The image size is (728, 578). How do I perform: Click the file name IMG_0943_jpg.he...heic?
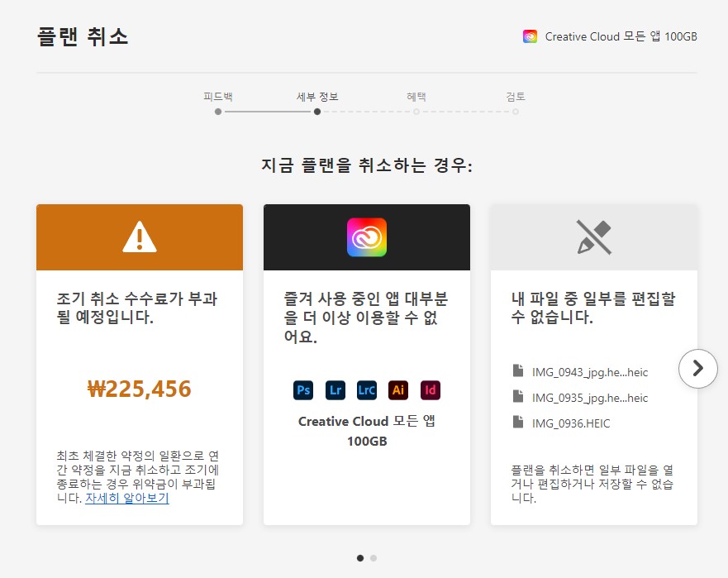[590, 372]
